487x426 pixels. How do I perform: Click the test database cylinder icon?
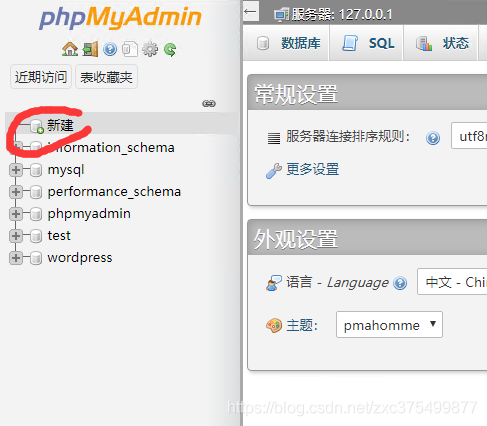tap(36, 236)
